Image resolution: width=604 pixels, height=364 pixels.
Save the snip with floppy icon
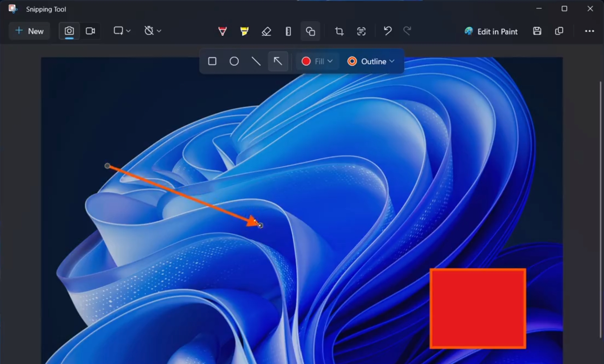tap(537, 31)
